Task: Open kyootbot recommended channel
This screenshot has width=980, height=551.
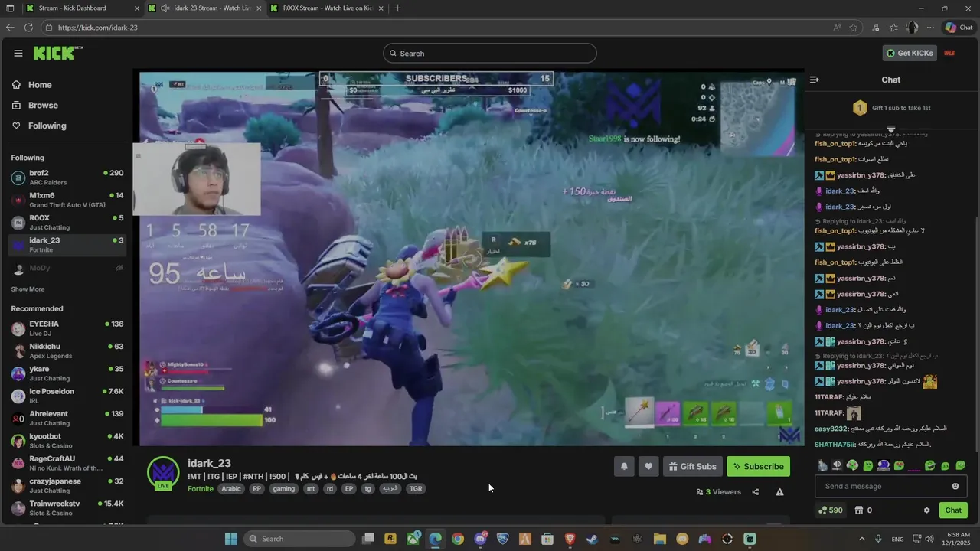Action: (x=67, y=441)
